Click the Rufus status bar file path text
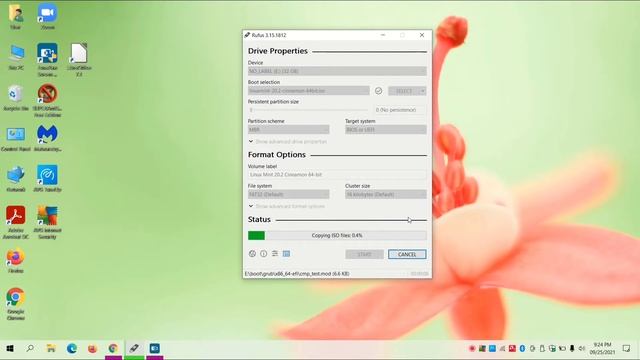The image size is (640, 360). tap(297, 274)
